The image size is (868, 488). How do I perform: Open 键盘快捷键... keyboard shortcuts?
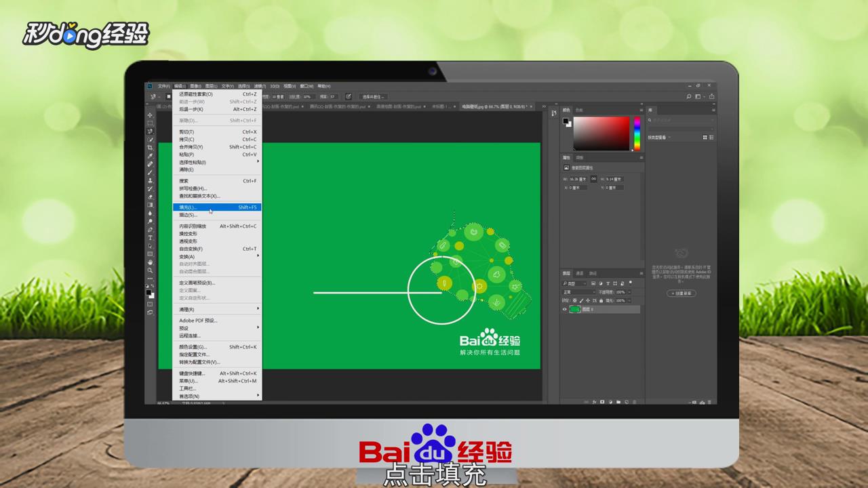pos(217,373)
